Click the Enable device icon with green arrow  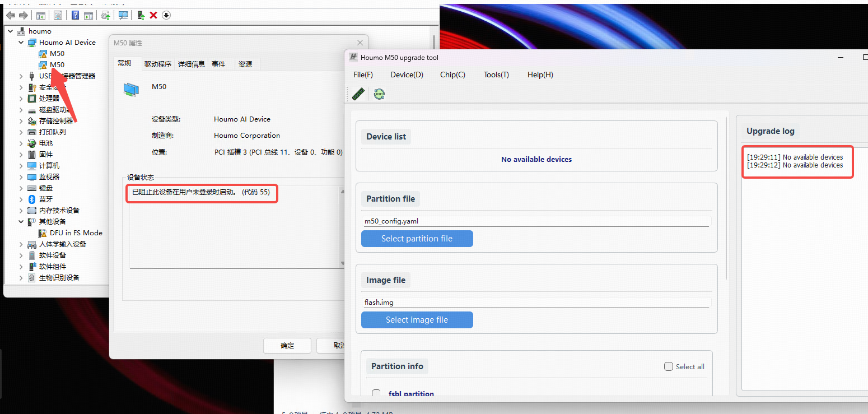(141, 15)
